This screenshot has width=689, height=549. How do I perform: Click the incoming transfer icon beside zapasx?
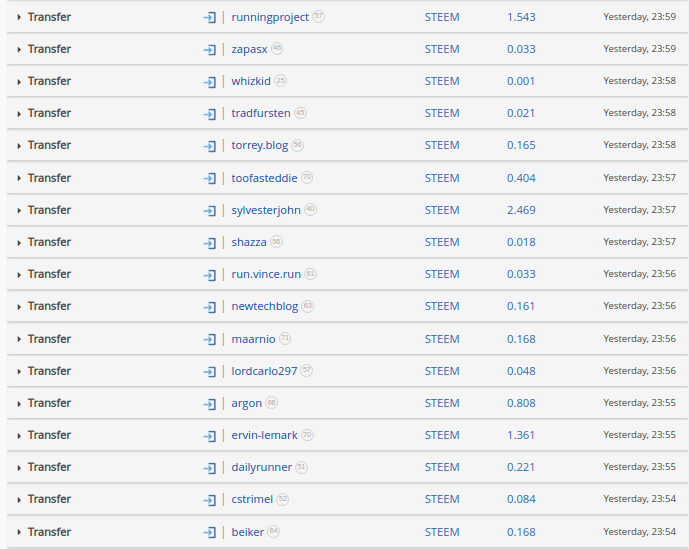tap(210, 50)
